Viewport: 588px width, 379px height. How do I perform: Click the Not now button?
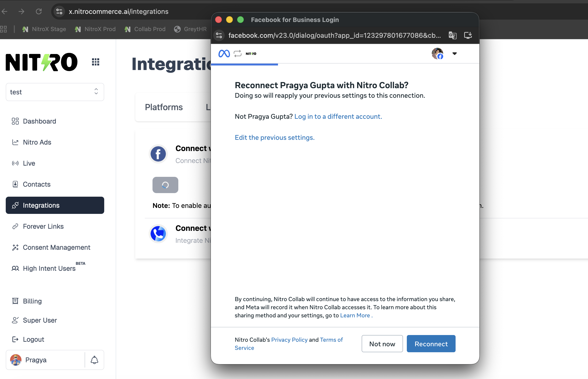point(382,344)
